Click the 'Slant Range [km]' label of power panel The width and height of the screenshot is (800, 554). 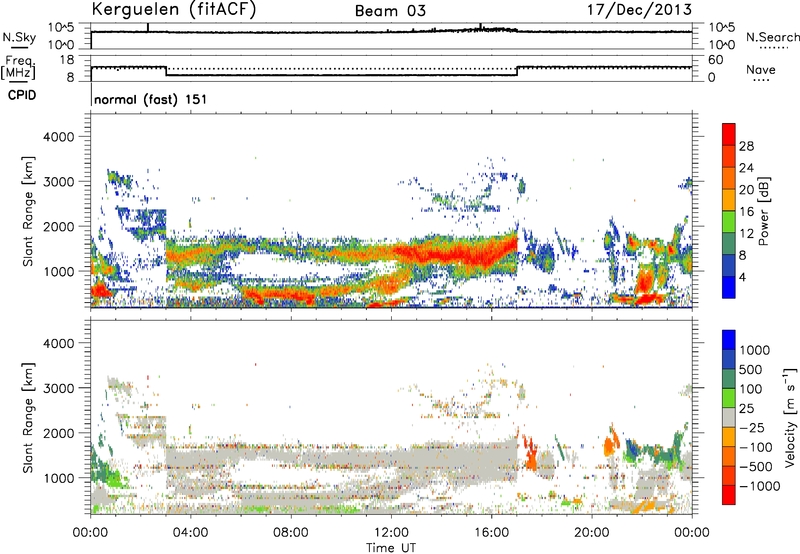(x=28, y=211)
